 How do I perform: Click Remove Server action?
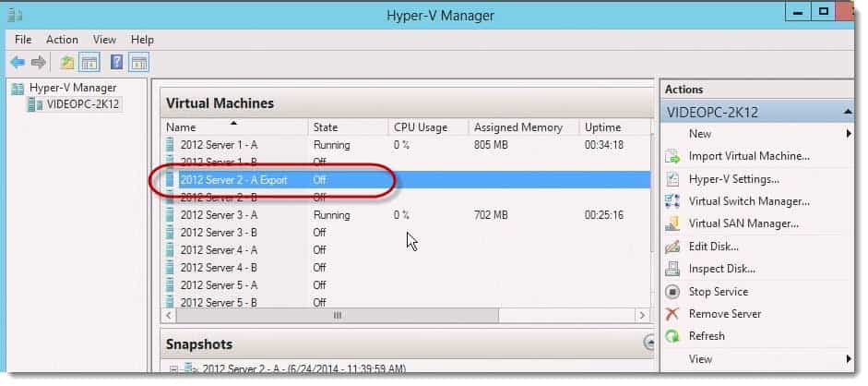[x=725, y=314]
